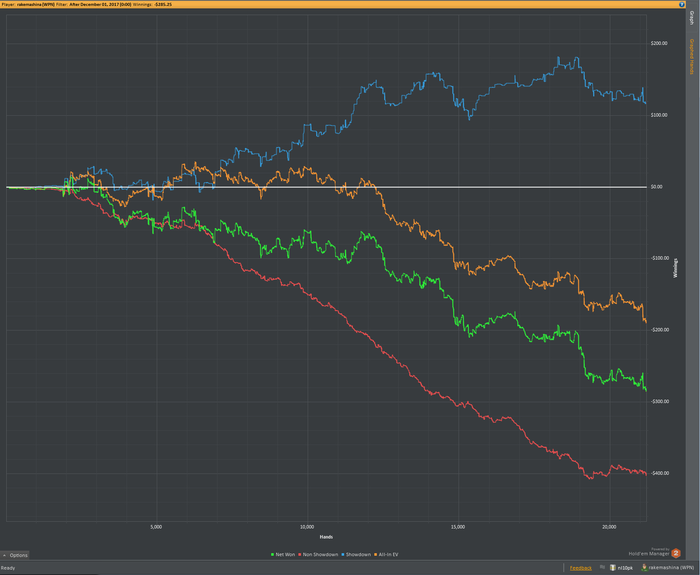This screenshot has width=700, height=575.
Task: Click the small flag icon near Feedback
Action: pyautogui.click(x=602, y=567)
